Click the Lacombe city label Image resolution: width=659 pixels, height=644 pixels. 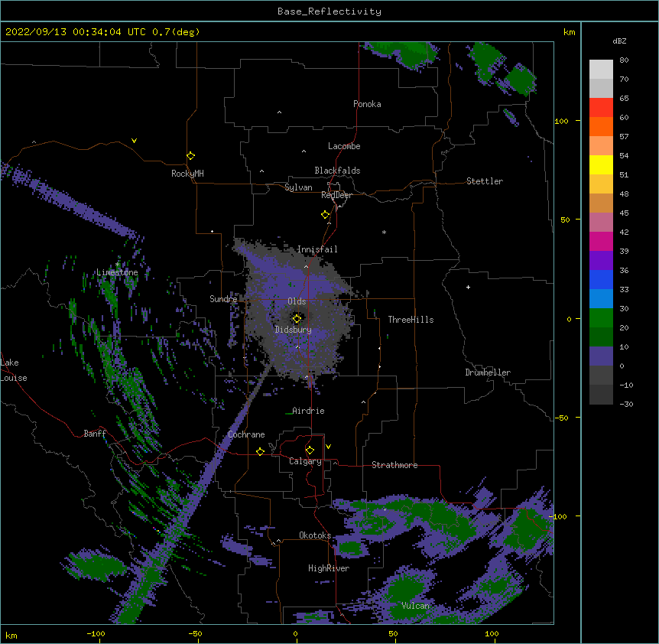344,146
